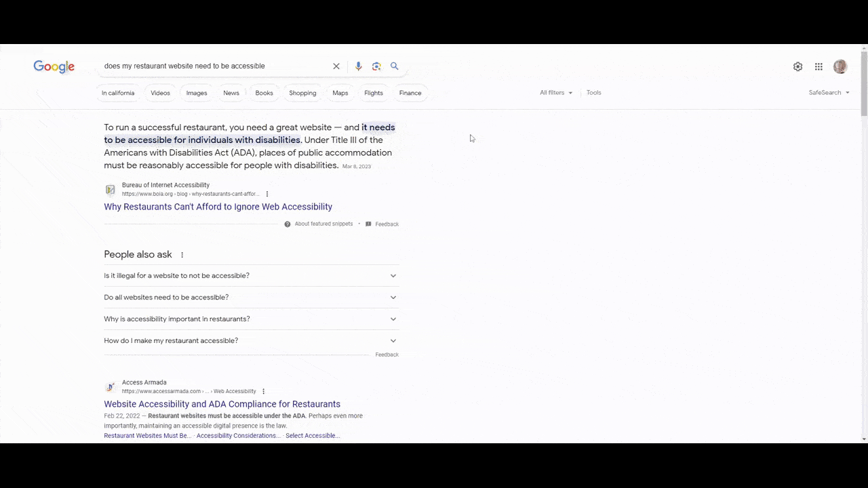Clear the search query with the X icon
This screenshot has width=868, height=488.
click(x=336, y=66)
